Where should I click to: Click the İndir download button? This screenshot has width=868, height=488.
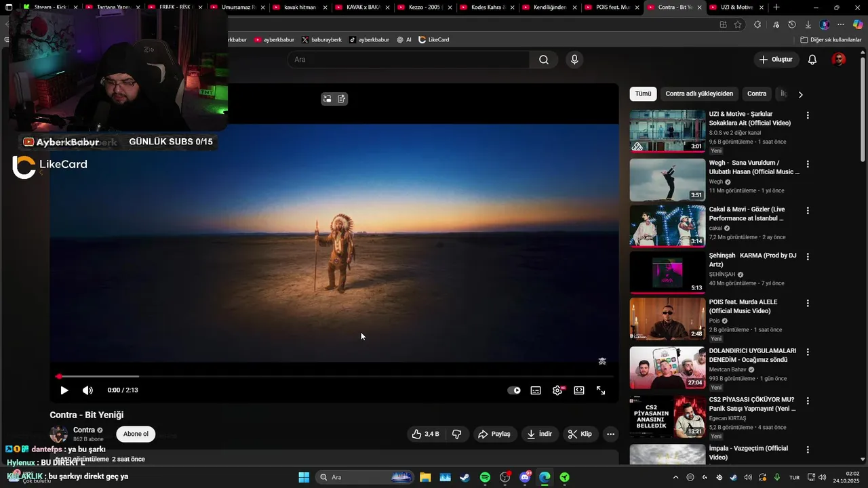540,434
